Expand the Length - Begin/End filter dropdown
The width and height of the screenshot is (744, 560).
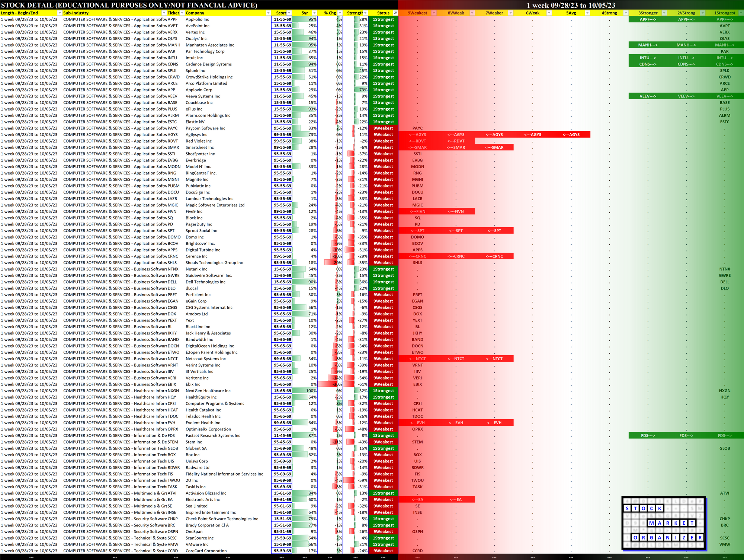click(60, 13)
